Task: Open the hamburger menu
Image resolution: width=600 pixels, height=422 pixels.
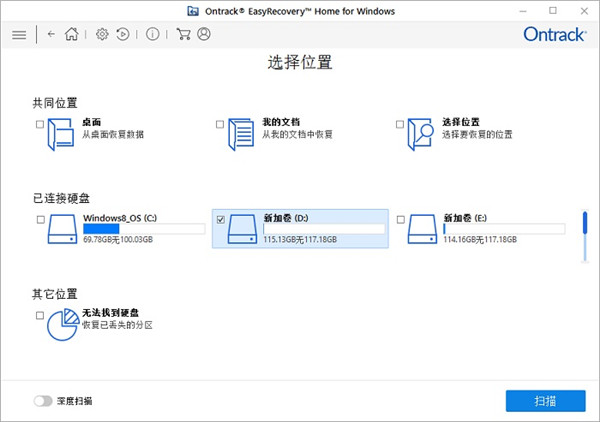Action: tap(19, 35)
